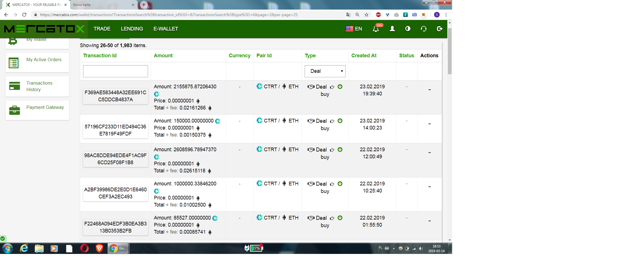644x270 pixels.
Task: Select transaction ID A2BF39986DE2E0D1E6460
Action: pyautogui.click(x=115, y=193)
